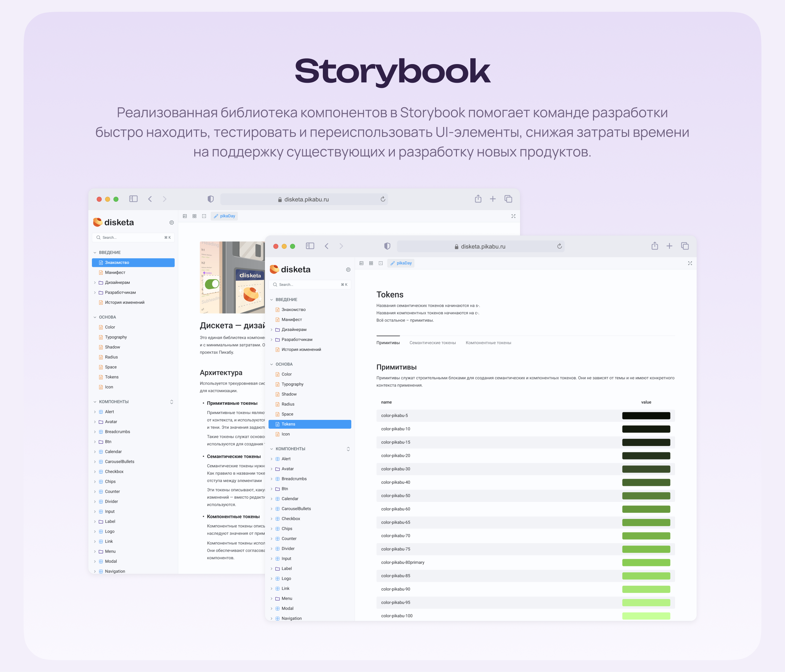Viewport: 785px width, 672px height.
Task: Expand Дизайнерам folder in front sidebar
Action: (271, 330)
